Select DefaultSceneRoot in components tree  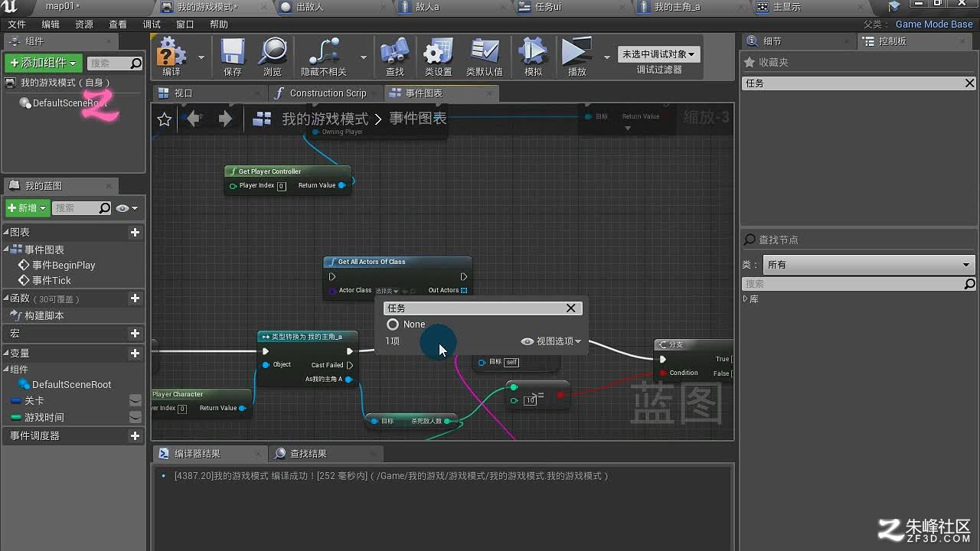click(64, 103)
